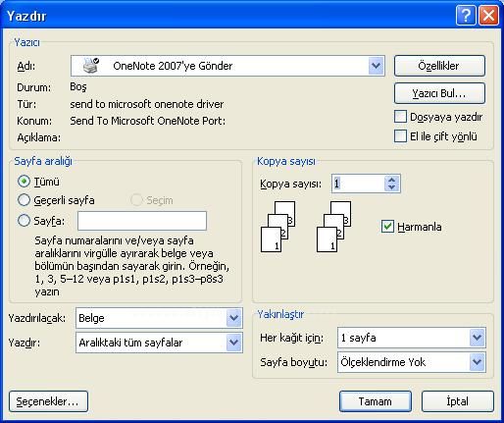Viewport: 504px width, 423px height.
Task: Select the Sayfa radio button
Action: click(x=24, y=221)
